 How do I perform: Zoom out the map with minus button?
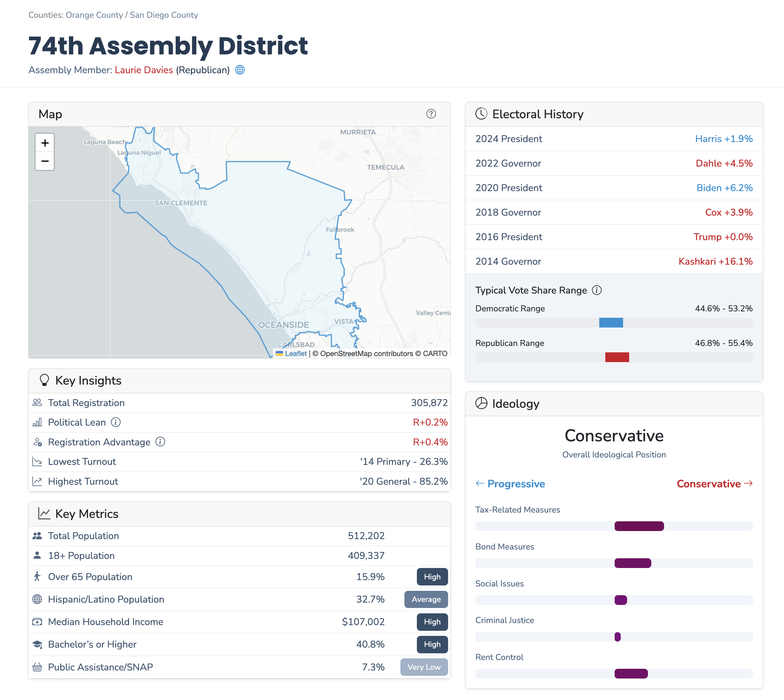(45, 161)
